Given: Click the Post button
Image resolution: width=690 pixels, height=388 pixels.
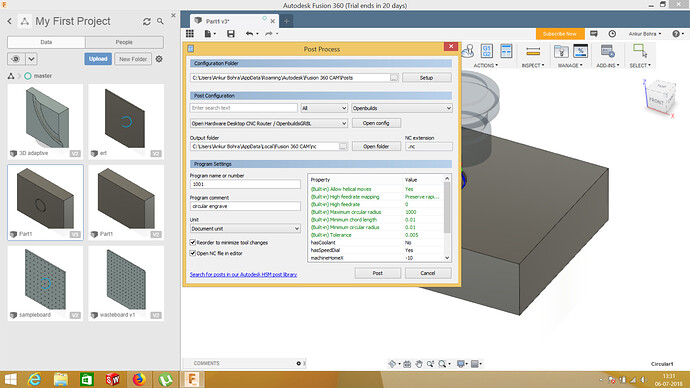Looking at the screenshot, I should [x=378, y=273].
